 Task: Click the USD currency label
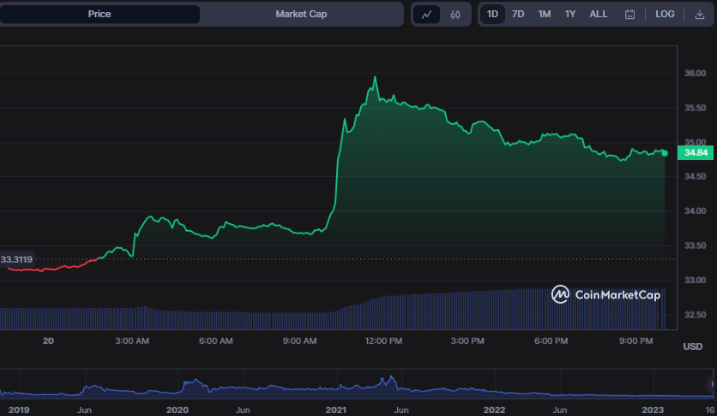pos(692,347)
